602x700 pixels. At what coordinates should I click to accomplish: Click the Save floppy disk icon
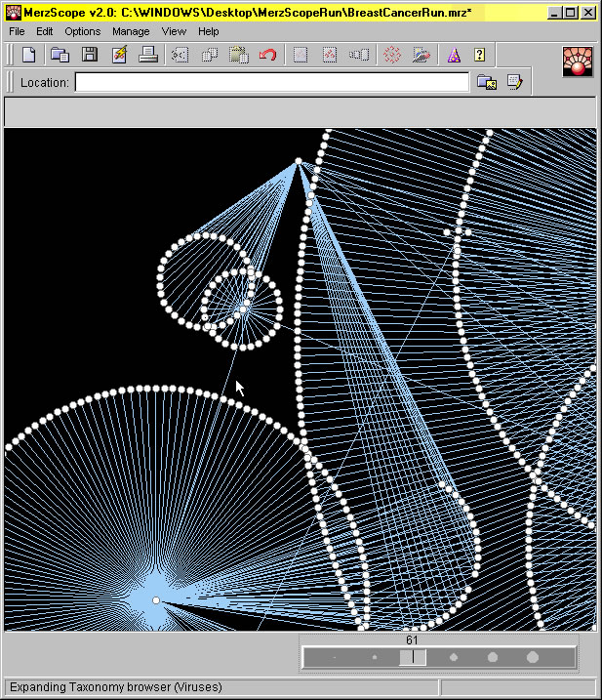(x=89, y=56)
